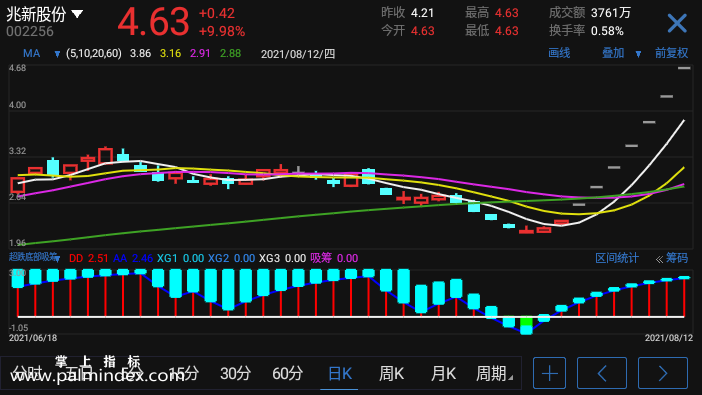The height and width of the screenshot is (395, 702).
Task: Click the 换手率 value 0.58%
Action: point(607,31)
